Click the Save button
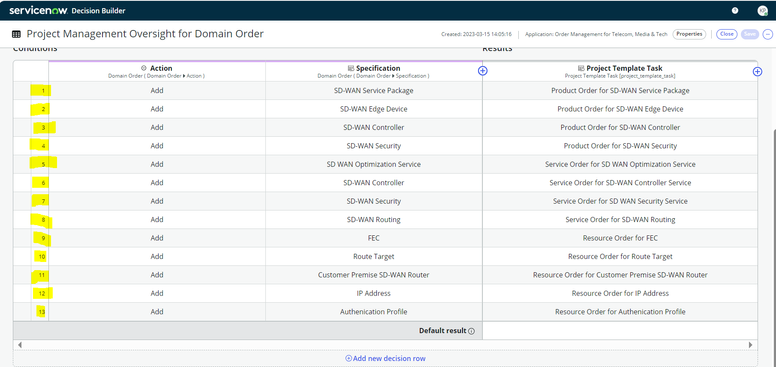This screenshot has height=367, width=776. click(x=750, y=34)
